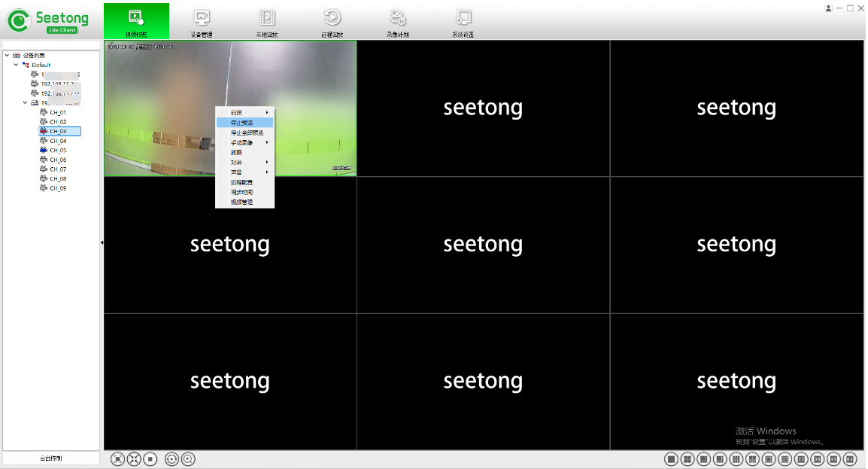Click the 云台控制 PTZ control button
The image size is (868, 469).
(51, 458)
